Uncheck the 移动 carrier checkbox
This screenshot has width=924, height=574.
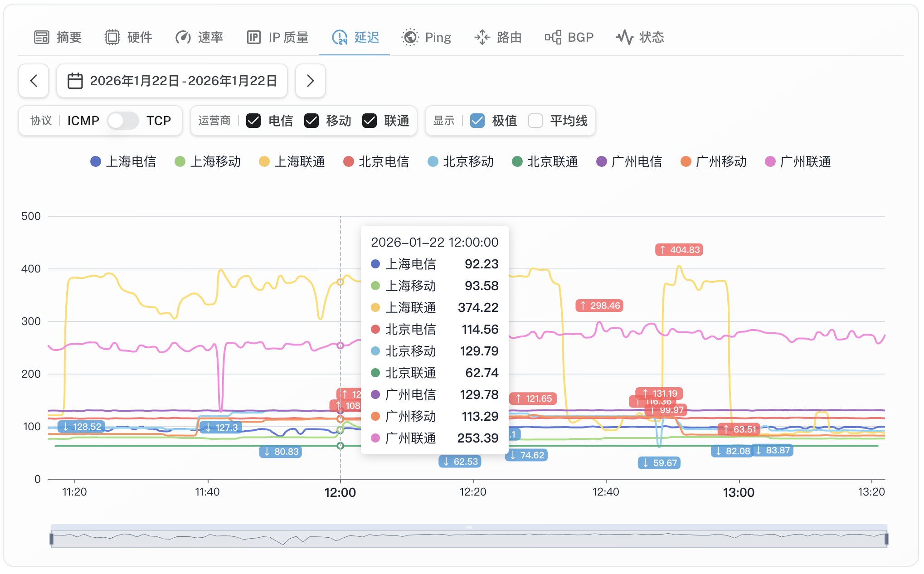311,121
